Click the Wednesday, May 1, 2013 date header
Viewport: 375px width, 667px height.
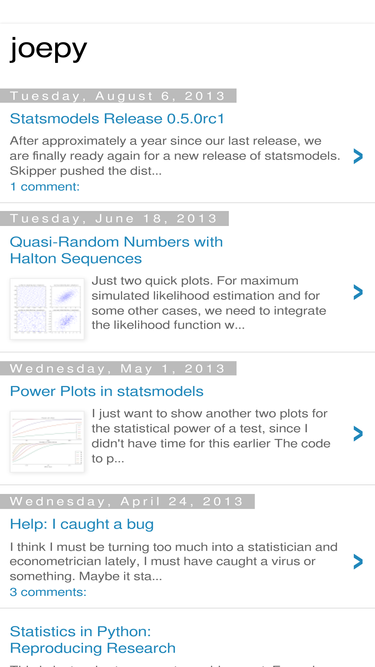[x=118, y=368]
